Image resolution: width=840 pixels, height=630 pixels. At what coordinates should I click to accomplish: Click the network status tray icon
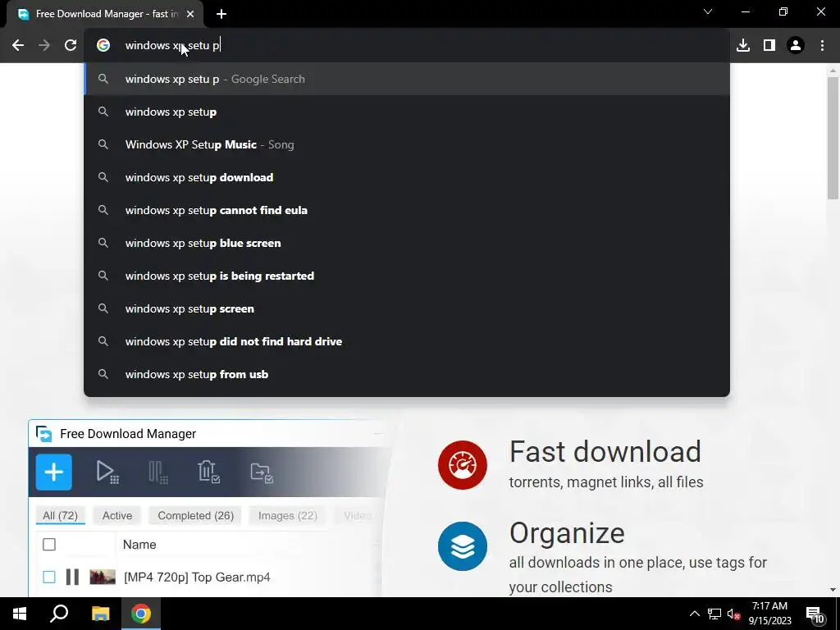tap(714, 614)
